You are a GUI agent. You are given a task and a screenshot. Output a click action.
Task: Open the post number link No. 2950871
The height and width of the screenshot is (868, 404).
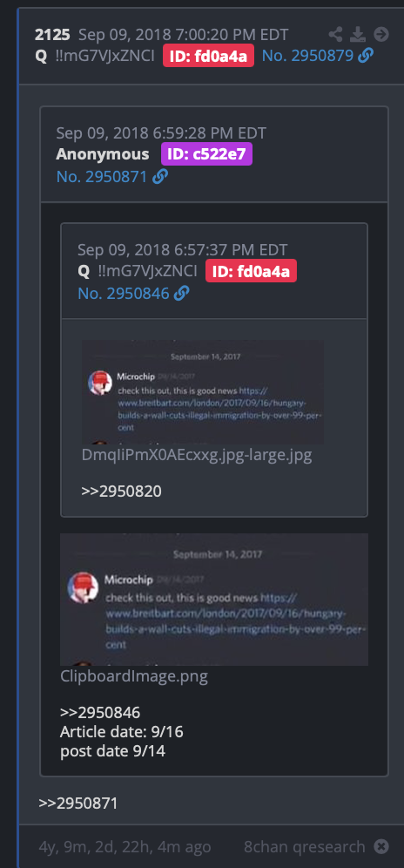pyautogui.click(x=103, y=177)
